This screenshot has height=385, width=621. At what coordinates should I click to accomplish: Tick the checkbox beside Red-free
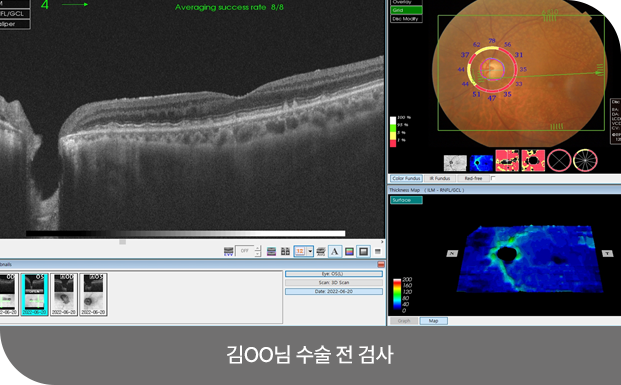coord(493,178)
